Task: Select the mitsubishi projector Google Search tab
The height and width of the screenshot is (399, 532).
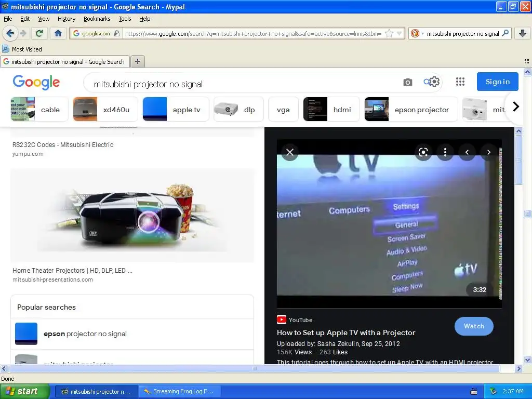Action: (65, 61)
